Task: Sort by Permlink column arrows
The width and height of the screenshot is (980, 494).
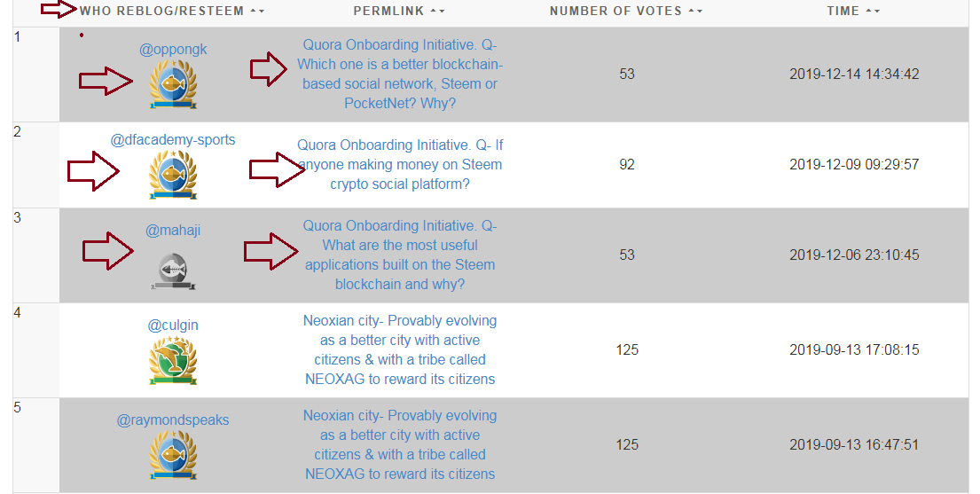Action: point(438,12)
